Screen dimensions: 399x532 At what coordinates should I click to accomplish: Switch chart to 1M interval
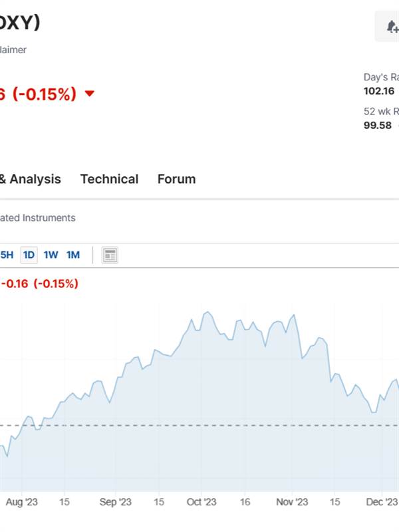(73, 255)
